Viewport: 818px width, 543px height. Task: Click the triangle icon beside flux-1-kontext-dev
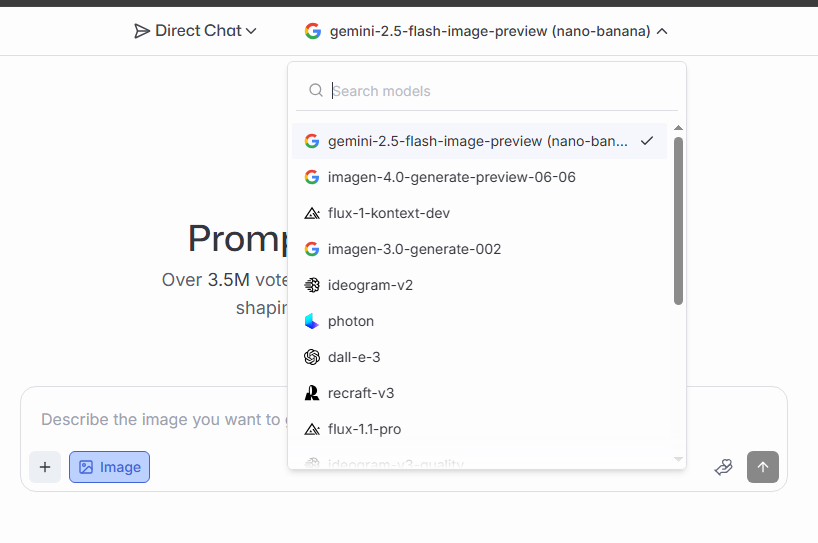click(312, 213)
